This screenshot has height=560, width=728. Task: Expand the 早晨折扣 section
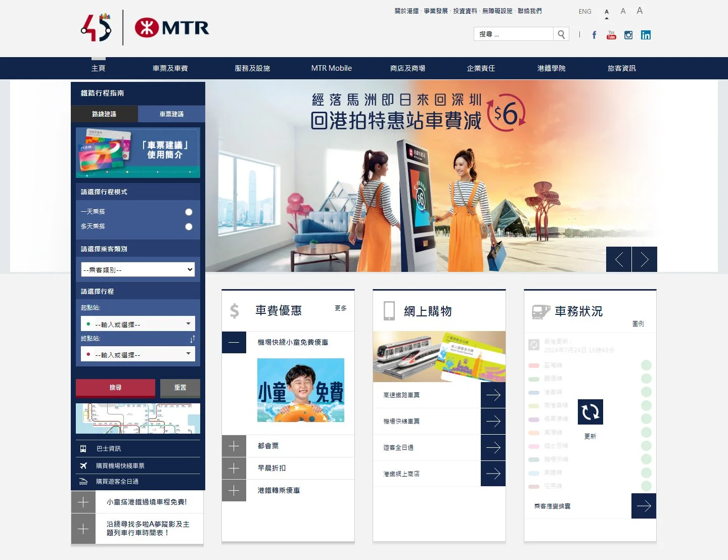point(234,468)
